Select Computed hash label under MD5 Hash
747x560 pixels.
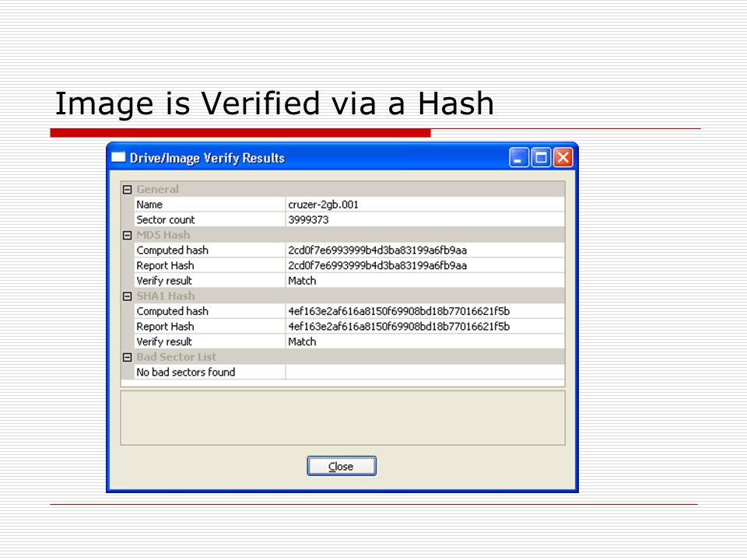172,250
